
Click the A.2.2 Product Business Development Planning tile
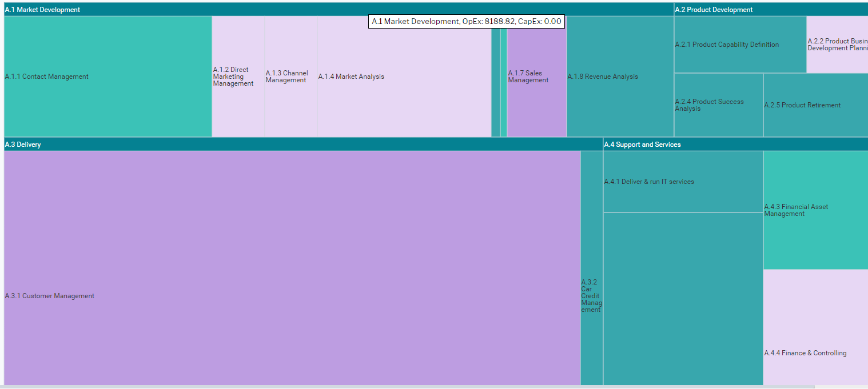pos(837,45)
